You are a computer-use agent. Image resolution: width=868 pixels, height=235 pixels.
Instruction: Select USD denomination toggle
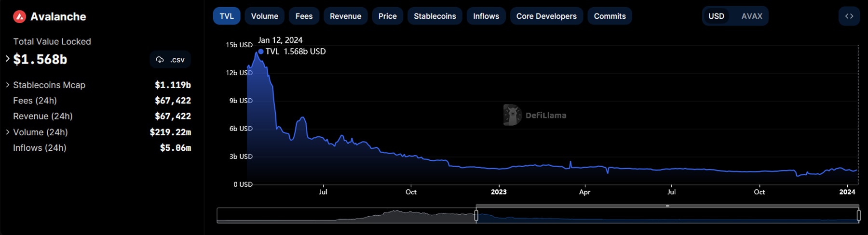coord(716,16)
